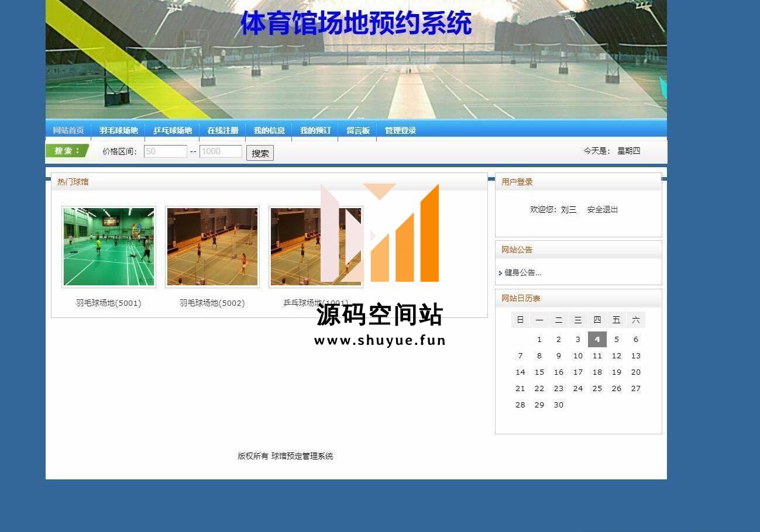
Task: Click the 网站公告 panel heading
Action: 517,250
